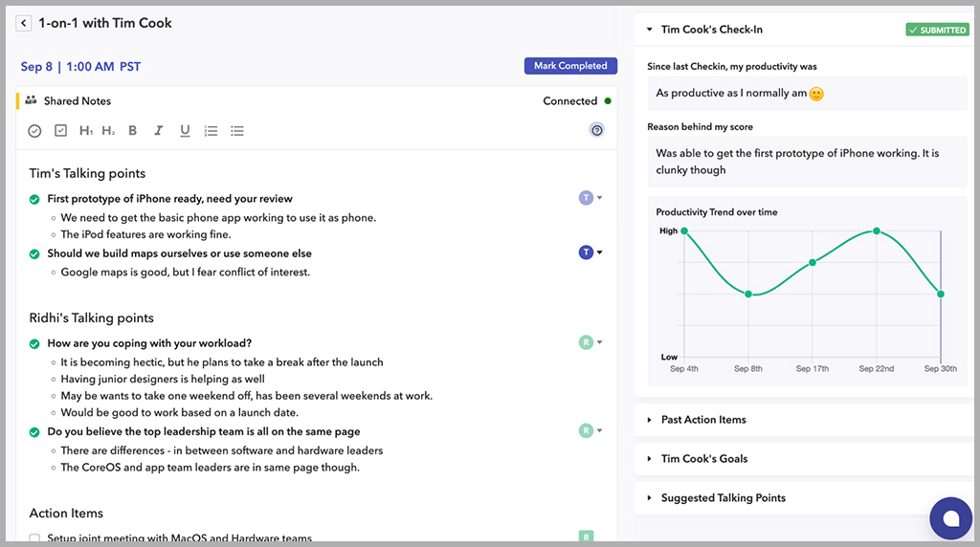Click R avatar on Setup joint meeting item

pyautogui.click(x=586, y=536)
